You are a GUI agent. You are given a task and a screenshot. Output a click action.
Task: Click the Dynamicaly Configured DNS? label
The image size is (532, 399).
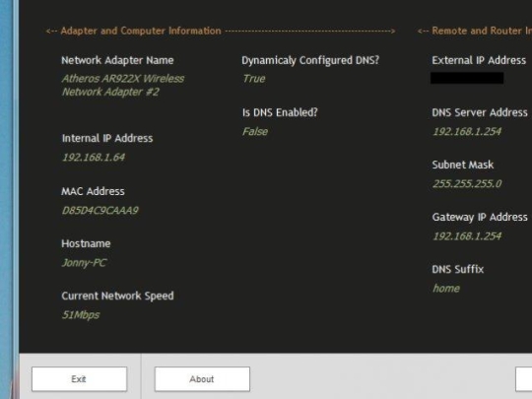(x=310, y=60)
